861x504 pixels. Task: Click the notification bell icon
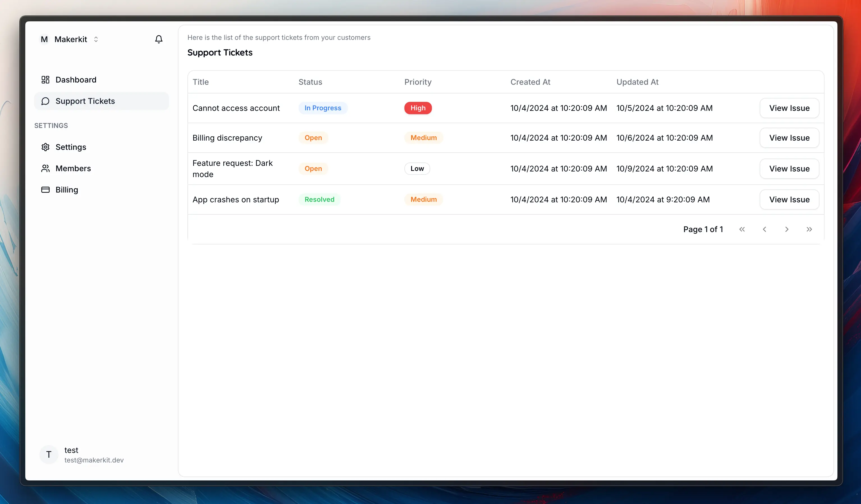click(159, 39)
